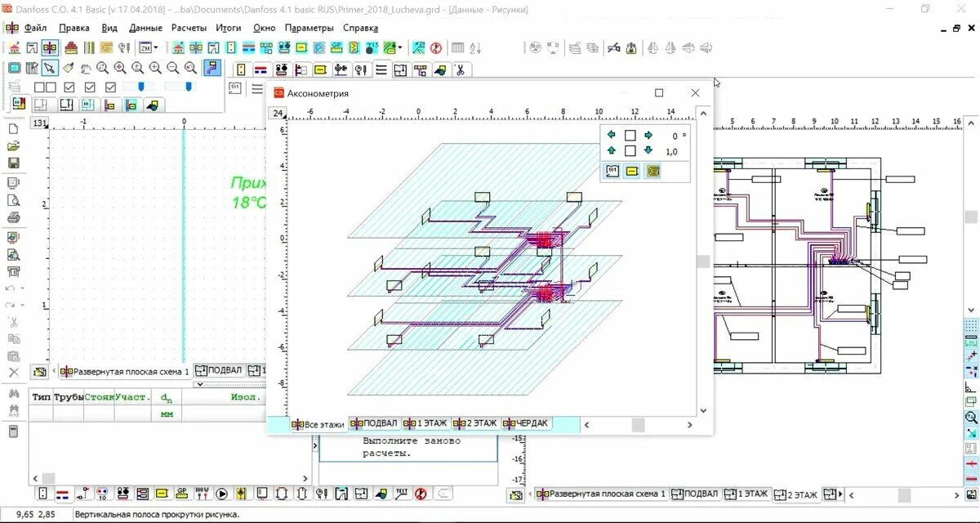Toggle the blue pipe routing tool
Viewport: 980px width, 523px height.
point(212,68)
